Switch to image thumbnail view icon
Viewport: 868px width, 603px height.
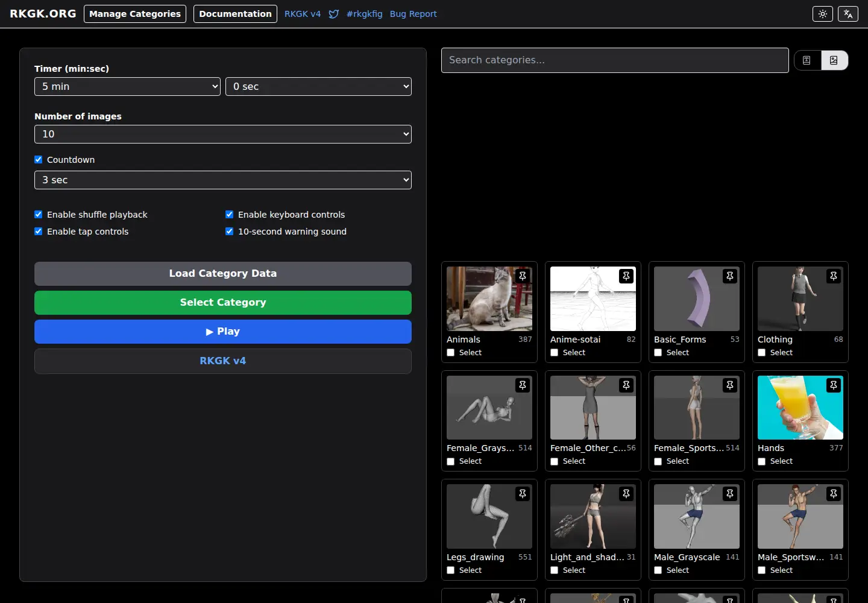point(834,60)
